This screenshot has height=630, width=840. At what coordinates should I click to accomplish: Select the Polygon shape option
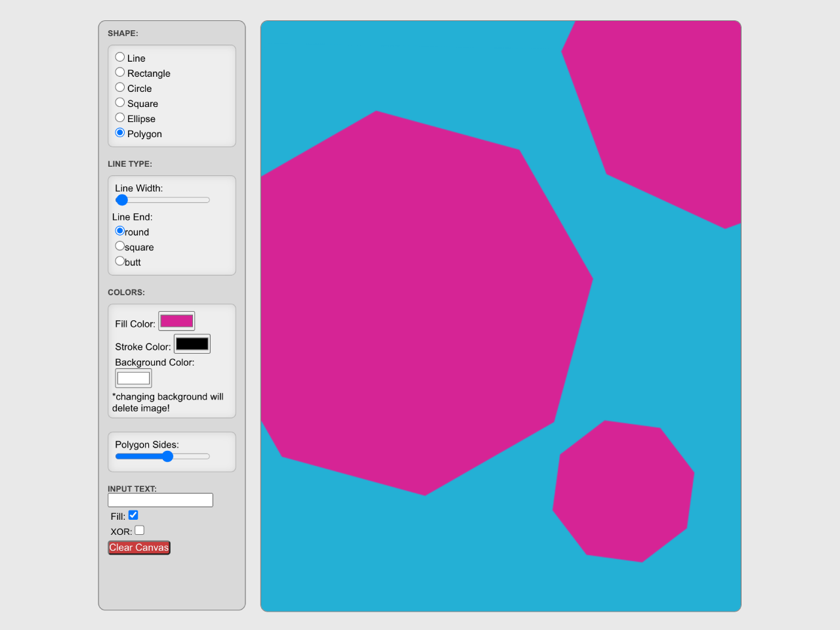(x=119, y=132)
